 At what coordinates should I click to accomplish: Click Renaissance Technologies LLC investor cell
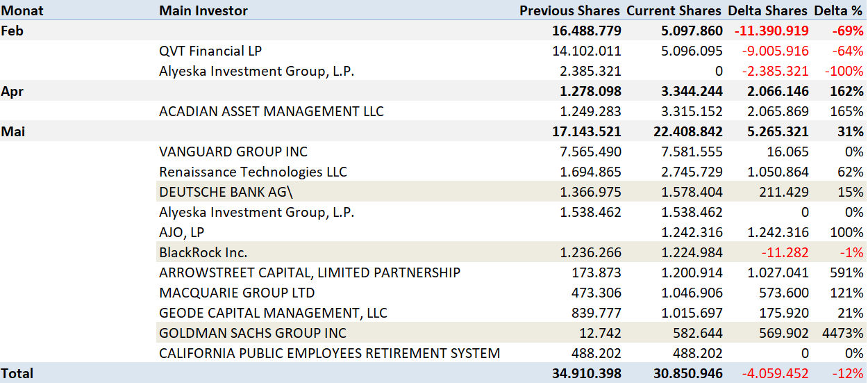click(253, 172)
